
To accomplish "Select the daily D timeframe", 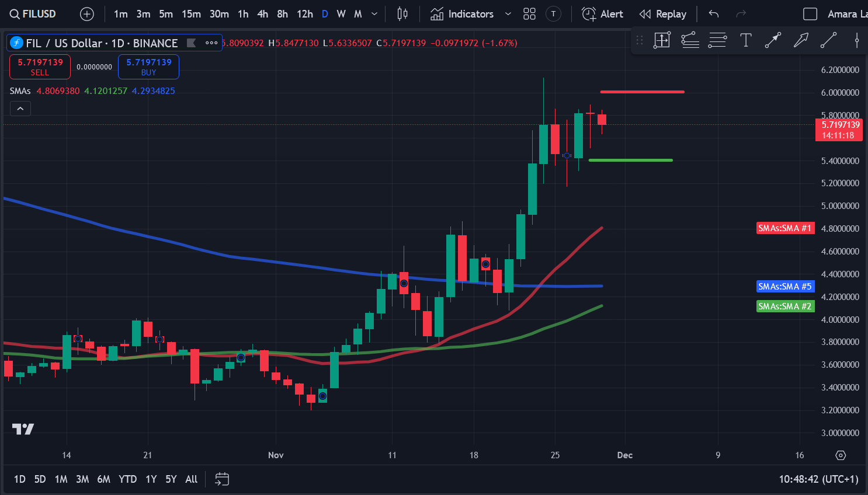I will pyautogui.click(x=325, y=14).
